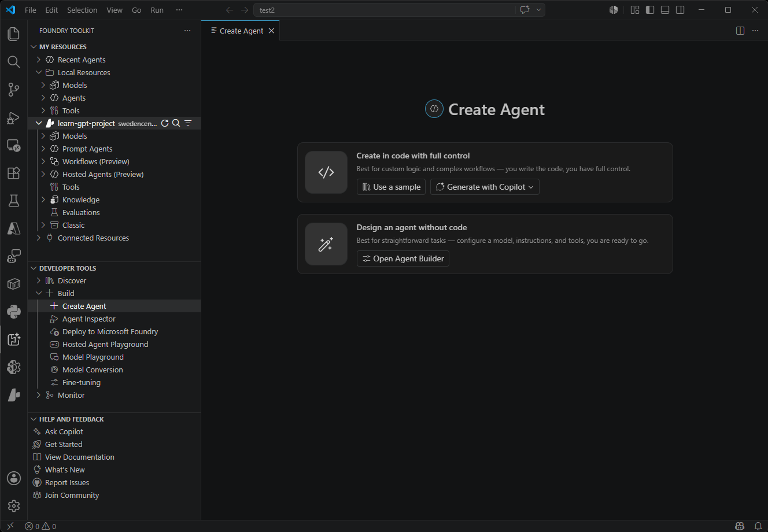Image resolution: width=768 pixels, height=532 pixels.
Task: Expand the Workflows (Preview) node
Action: pos(43,161)
